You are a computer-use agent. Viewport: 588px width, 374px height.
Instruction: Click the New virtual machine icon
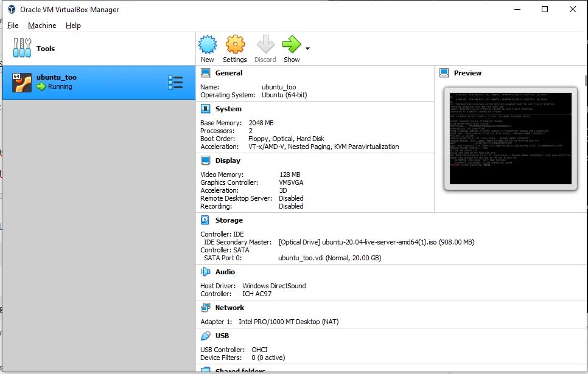208,44
